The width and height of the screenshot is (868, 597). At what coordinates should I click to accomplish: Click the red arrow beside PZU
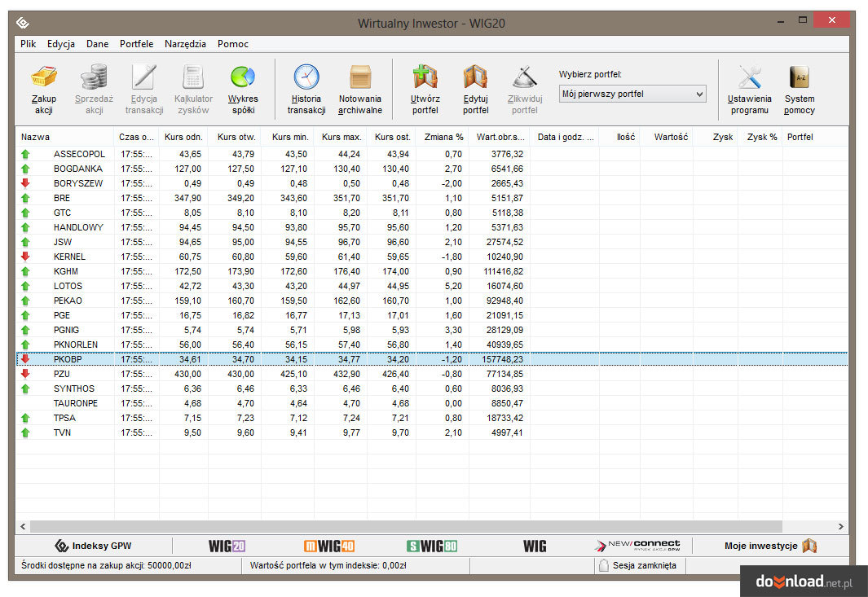point(25,374)
